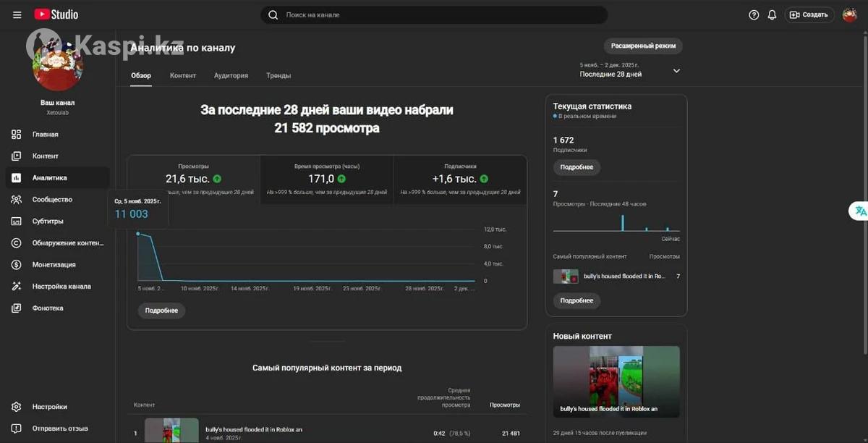Open Настройки settings in sidebar

(x=49, y=407)
